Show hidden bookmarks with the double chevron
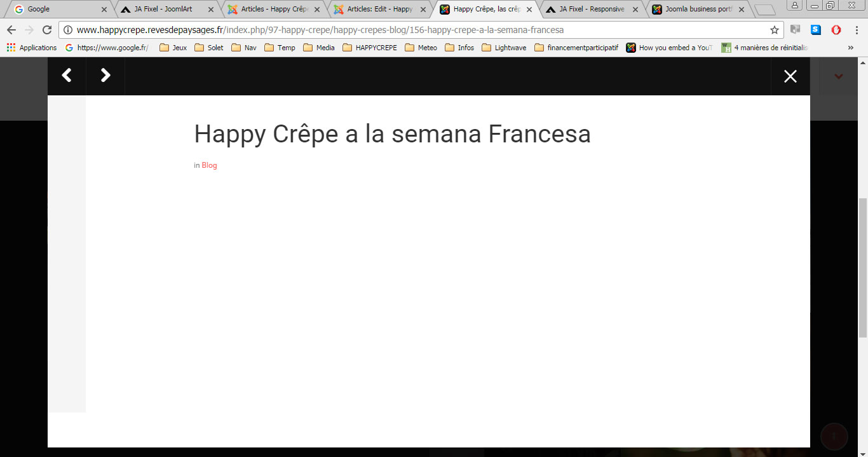This screenshot has height=457, width=868. [x=851, y=48]
